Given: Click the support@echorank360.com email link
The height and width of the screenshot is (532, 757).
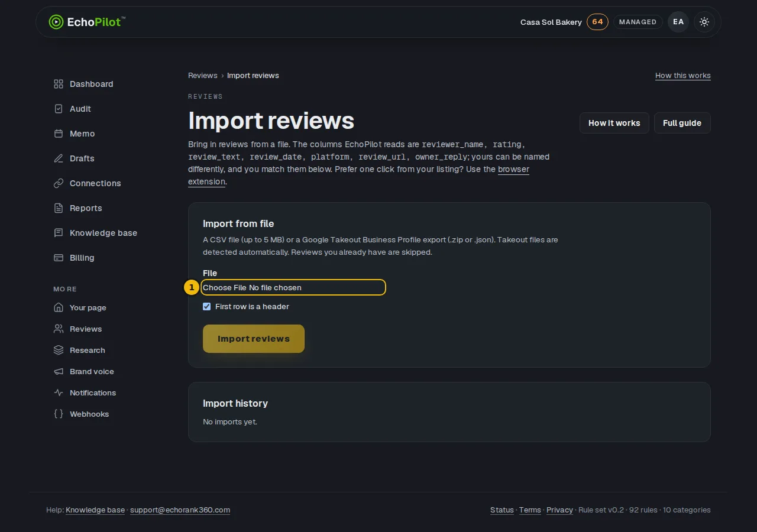Looking at the screenshot, I should pyautogui.click(x=180, y=510).
